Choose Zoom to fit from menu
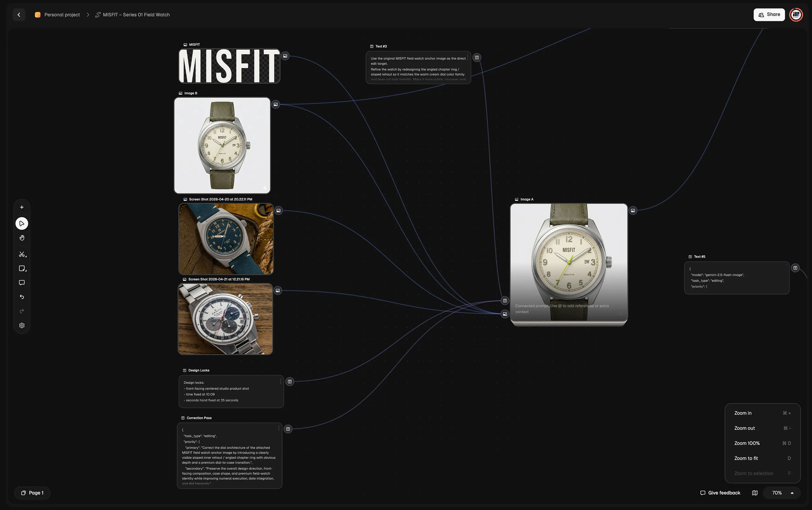Image resolution: width=812 pixels, height=510 pixels. pos(762,459)
